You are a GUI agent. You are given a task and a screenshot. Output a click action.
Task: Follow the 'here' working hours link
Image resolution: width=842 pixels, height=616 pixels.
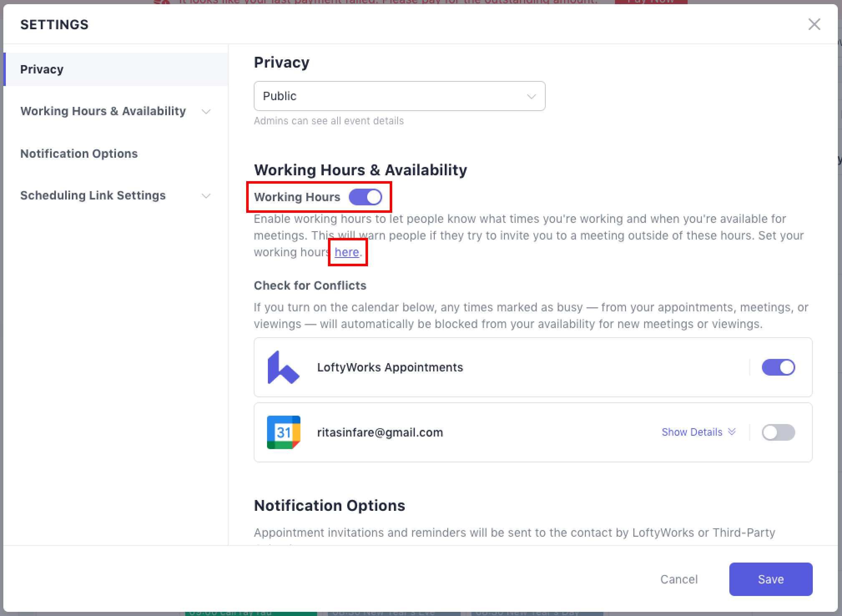(347, 252)
